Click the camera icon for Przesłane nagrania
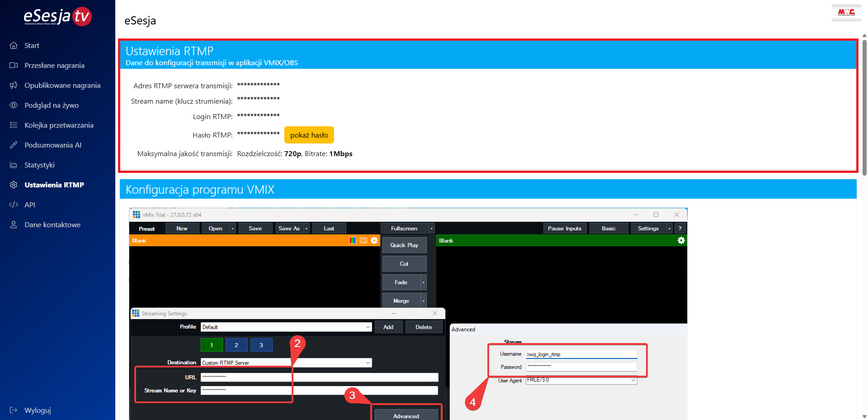This screenshot has width=868, height=420. 14,65
